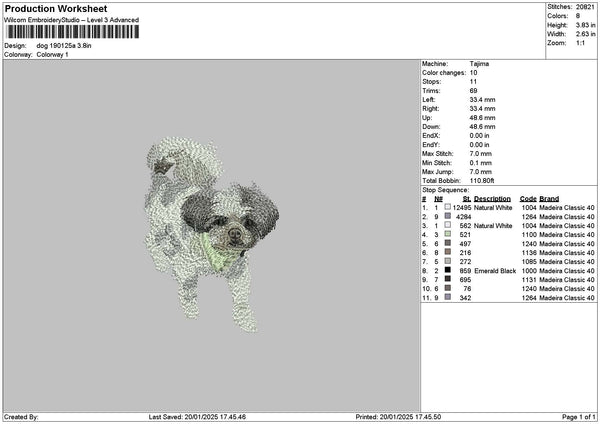Click the swatch with 497 stitches
This screenshot has width=600, height=424.
[447, 243]
